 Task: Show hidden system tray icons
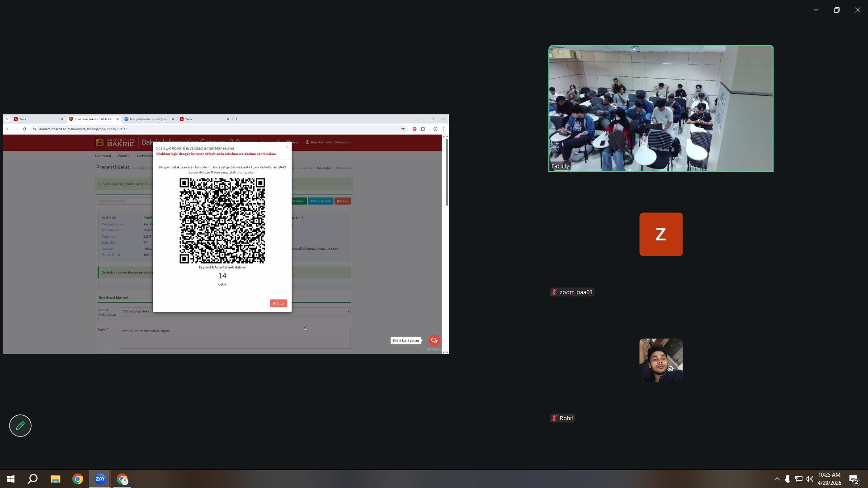pos(777,479)
